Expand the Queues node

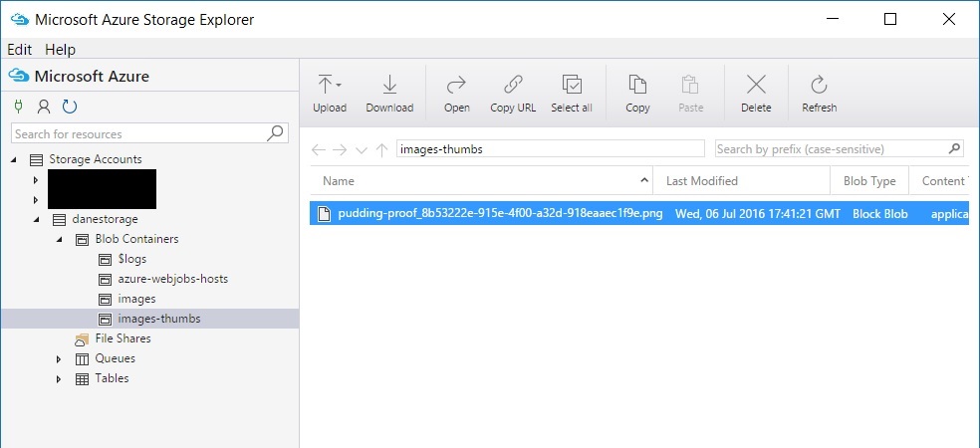(59, 359)
